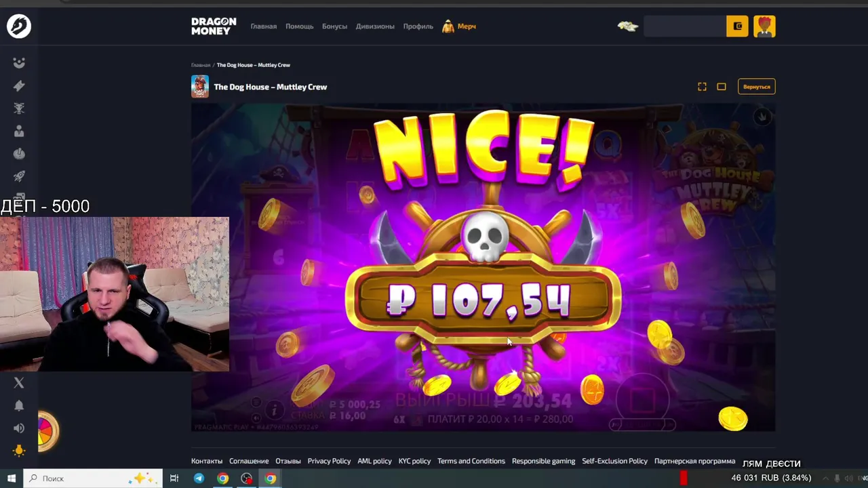Open Партнерская программа footer link
The height and width of the screenshot is (488, 868).
click(x=694, y=461)
